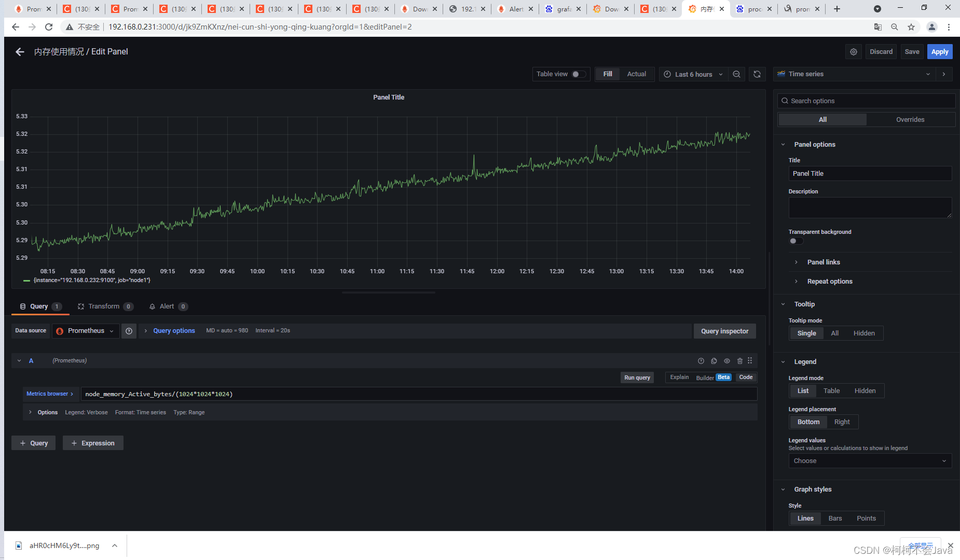Duplicate query A
Image resolution: width=960 pixels, height=560 pixels.
click(x=714, y=361)
